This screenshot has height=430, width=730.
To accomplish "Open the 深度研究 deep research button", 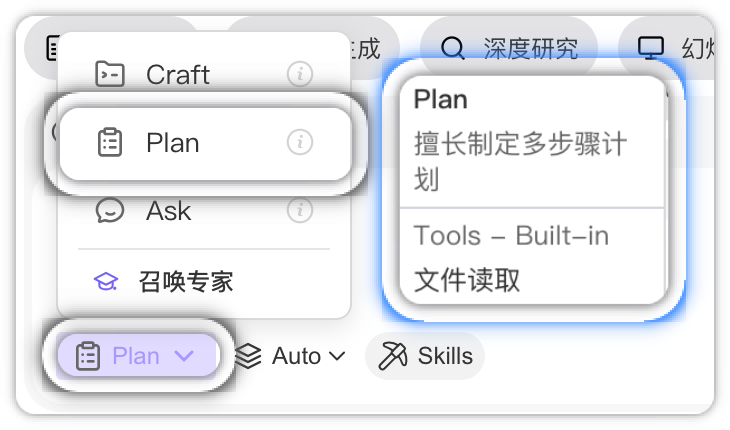I will click(x=509, y=48).
